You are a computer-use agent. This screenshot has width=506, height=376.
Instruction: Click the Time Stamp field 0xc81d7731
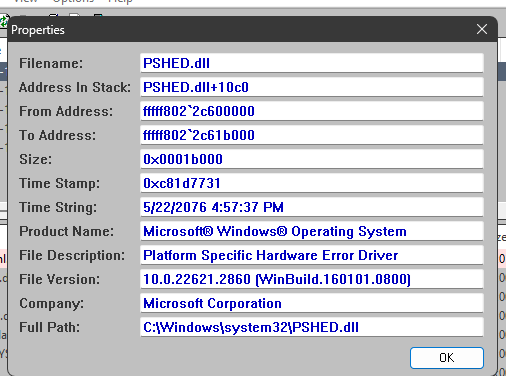[x=312, y=183]
